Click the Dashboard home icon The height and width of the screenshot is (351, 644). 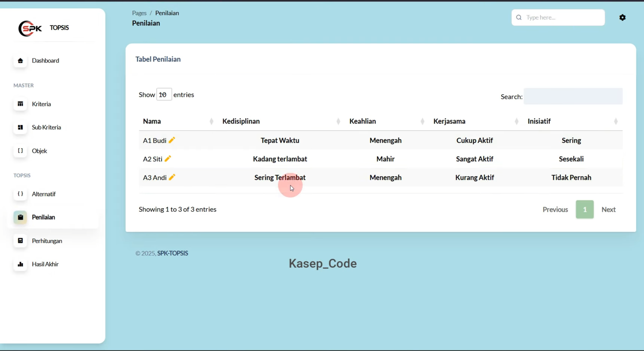pyautogui.click(x=20, y=61)
